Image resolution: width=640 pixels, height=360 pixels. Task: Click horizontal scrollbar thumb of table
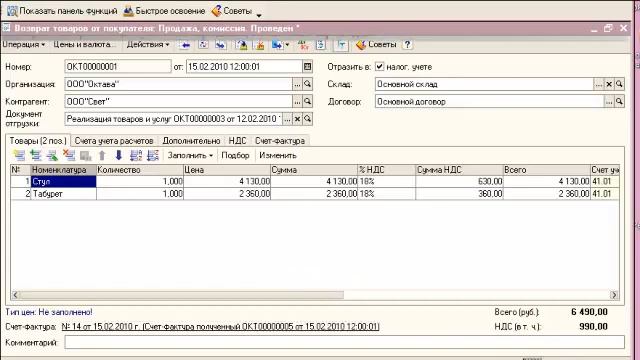[182, 294]
